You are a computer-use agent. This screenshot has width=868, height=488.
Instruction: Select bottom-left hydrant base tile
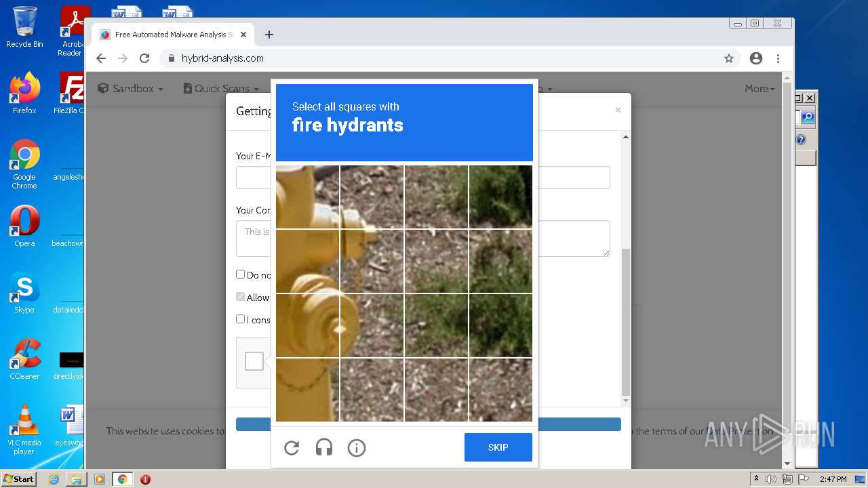(307, 390)
